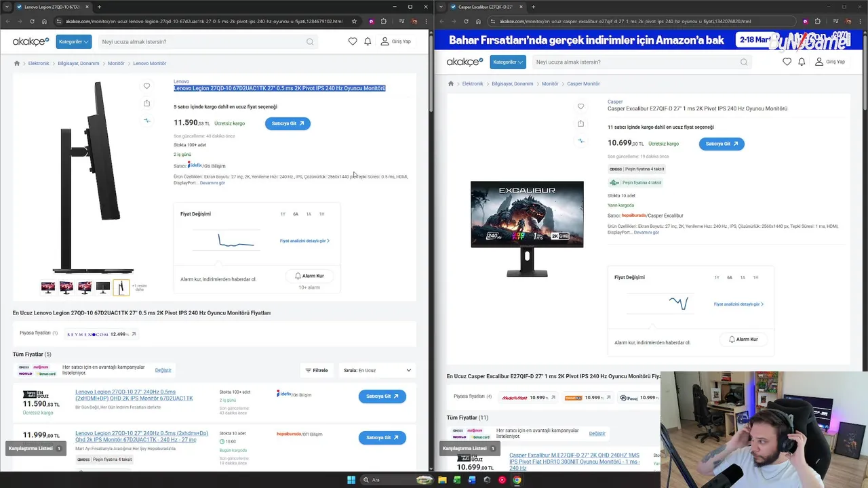Select 1A range in Lenovo price chart
Image resolution: width=868 pixels, height=488 pixels.
pos(309,214)
